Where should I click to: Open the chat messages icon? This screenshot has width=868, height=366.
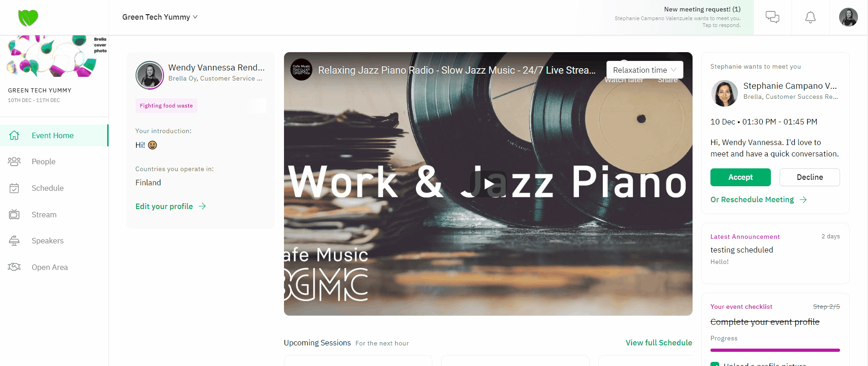pyautogui.click(x=772, y=17)
